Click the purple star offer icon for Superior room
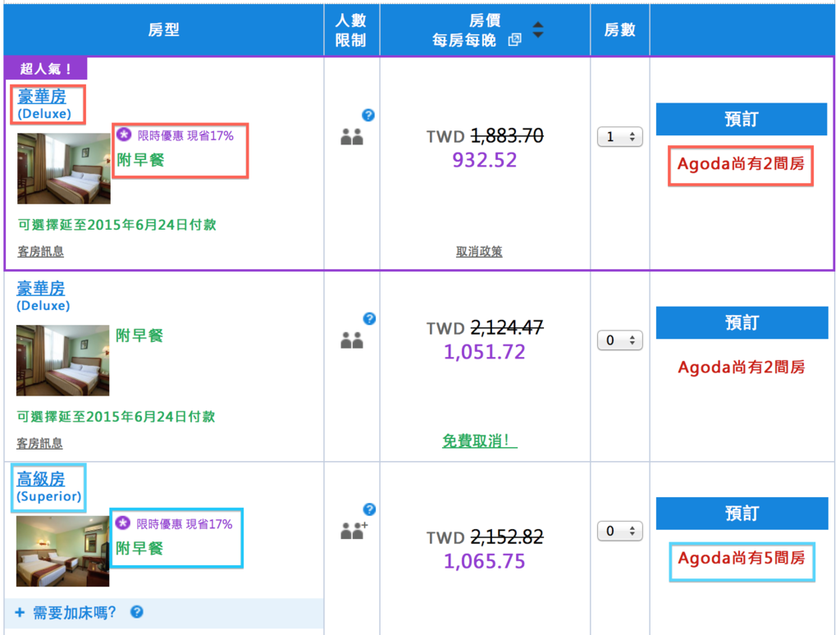This screenshot has width=840, height=635. pyautogui.click(x=123, y=523)
